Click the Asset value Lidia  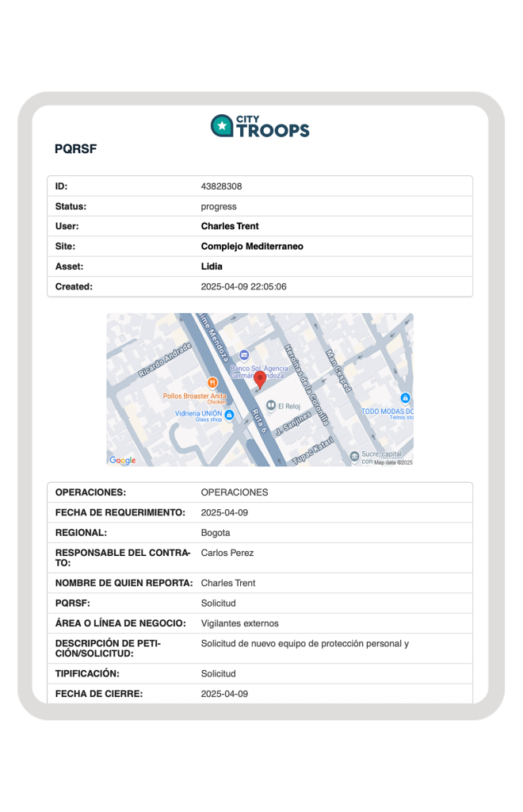pos(212,266)
